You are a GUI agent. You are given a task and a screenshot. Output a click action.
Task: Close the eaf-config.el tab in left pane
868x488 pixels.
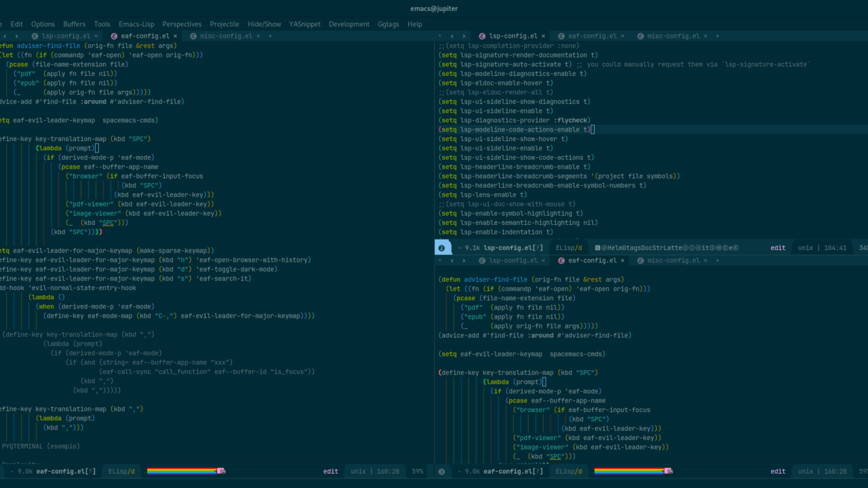pos(175,36)
